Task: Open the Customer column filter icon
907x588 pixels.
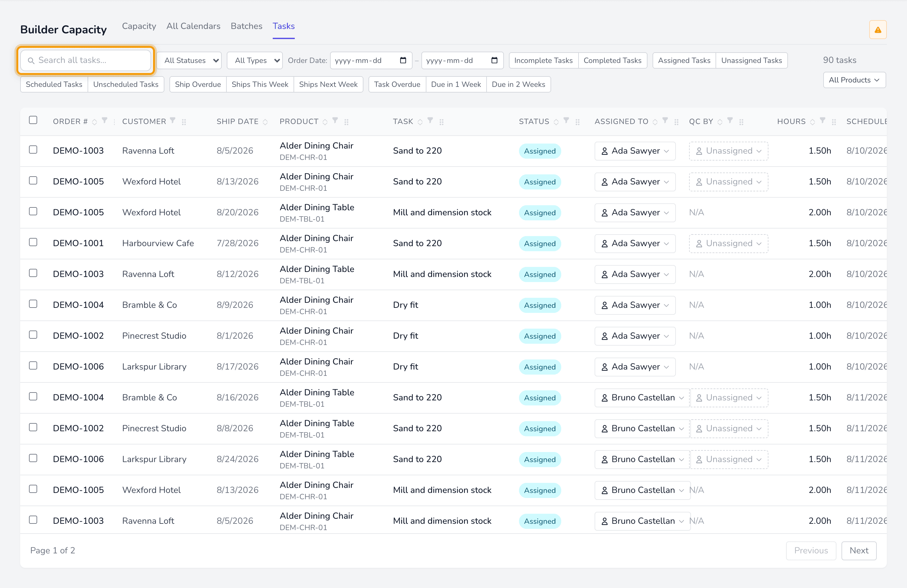Action: (x=173, y=121)
